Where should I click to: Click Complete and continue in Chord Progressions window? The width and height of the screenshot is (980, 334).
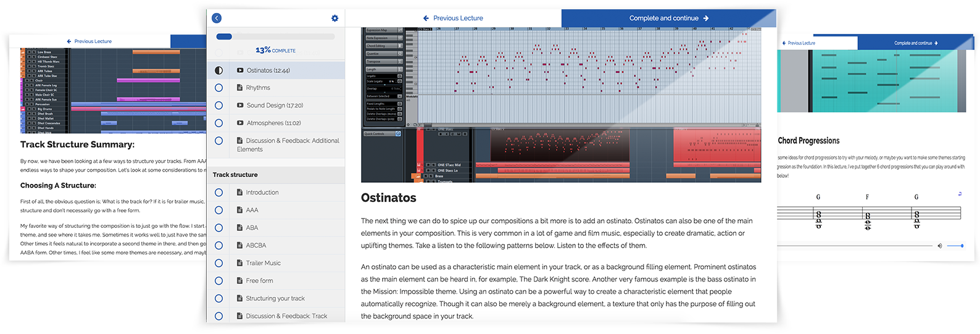(916, 43)
